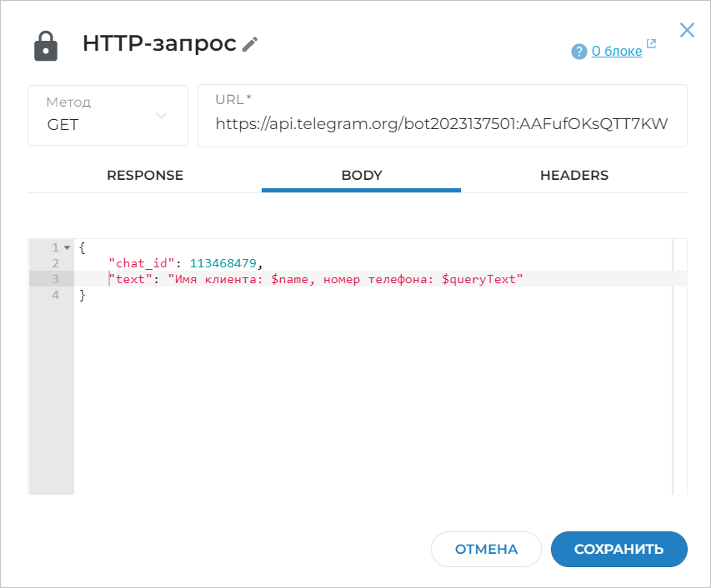
Task: Collapse the JSON block with the line 1 triangle
Action: tap(67, 247)
